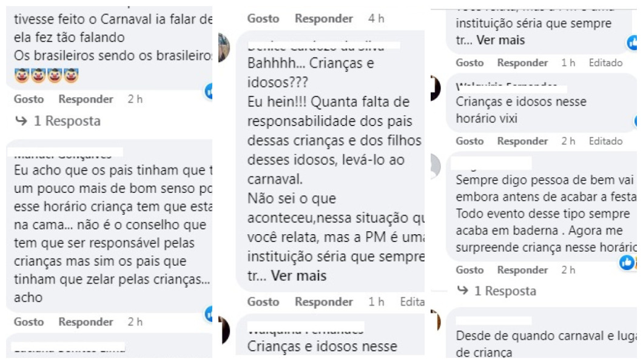Screen dimensions: 643x364
Task: Expand "1 Resposta" below the clown emoji comment
Action: point(57,121)
